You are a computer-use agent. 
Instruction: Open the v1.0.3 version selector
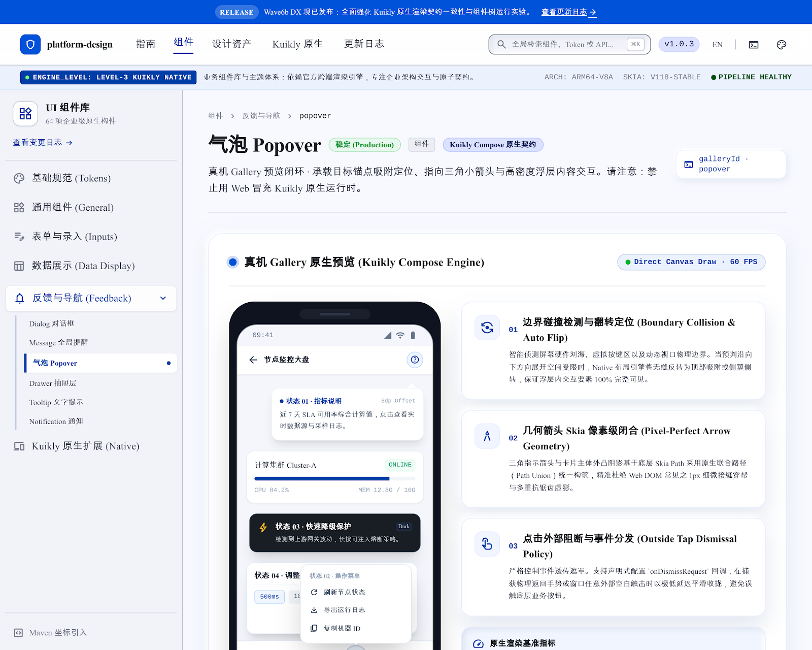(679, 44)
